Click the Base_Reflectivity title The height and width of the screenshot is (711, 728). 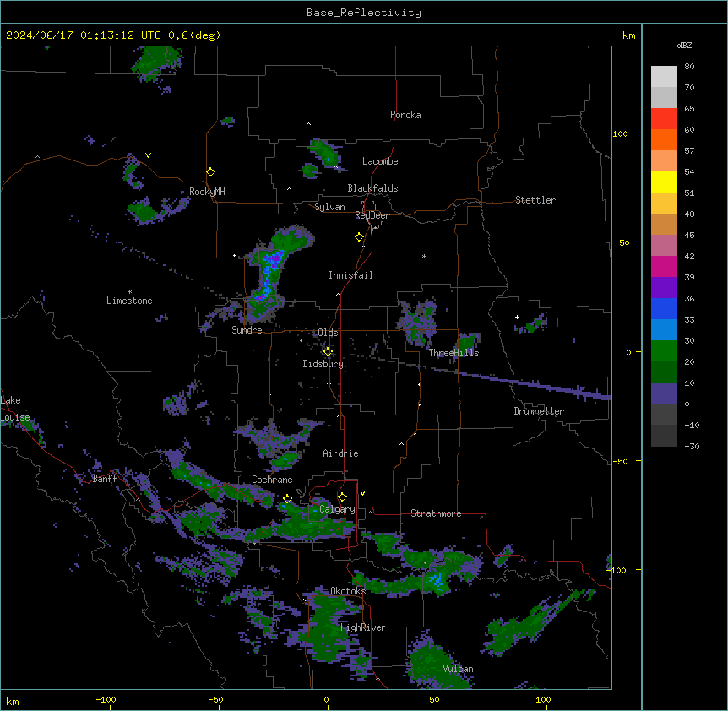coord(364,13)
